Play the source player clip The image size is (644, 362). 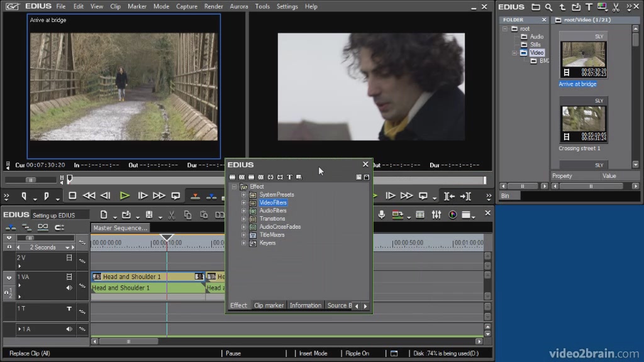pyautogui.click(x=125, y=196)
